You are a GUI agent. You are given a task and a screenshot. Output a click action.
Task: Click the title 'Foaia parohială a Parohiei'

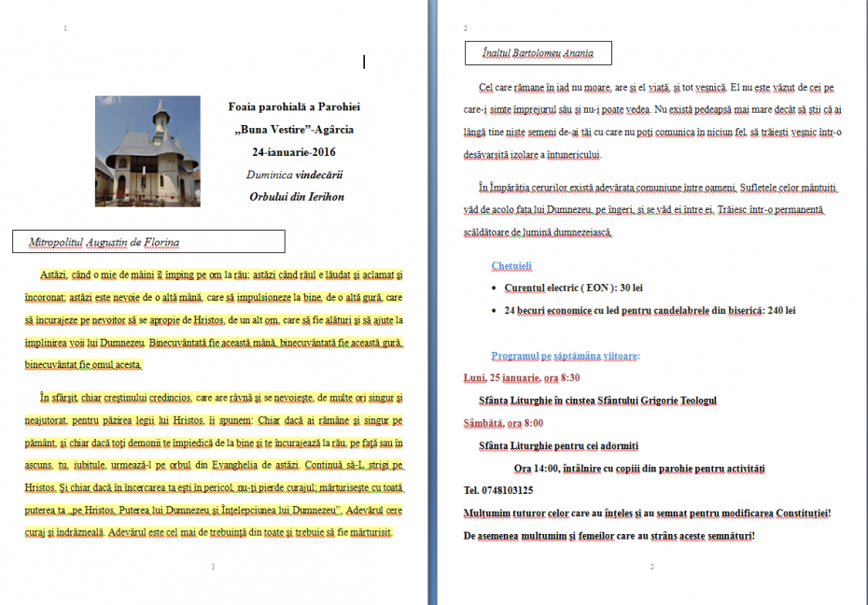[x=294, y=107]
